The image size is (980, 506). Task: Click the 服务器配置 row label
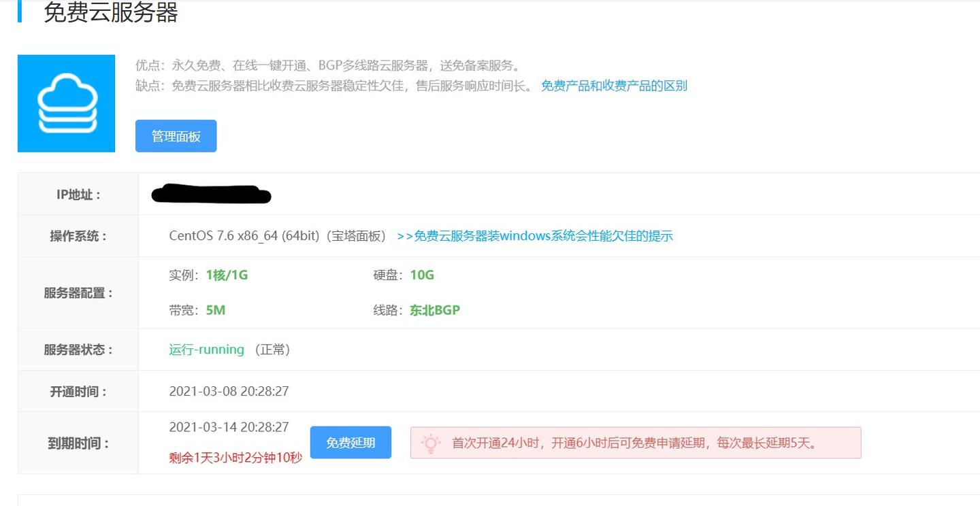tap(78, 293)
